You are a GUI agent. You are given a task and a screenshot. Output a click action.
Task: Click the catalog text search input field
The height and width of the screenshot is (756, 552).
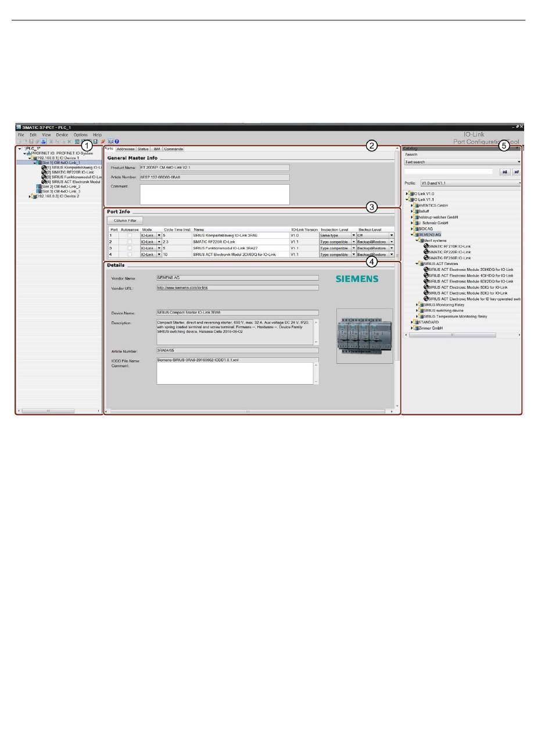[449, 172]
